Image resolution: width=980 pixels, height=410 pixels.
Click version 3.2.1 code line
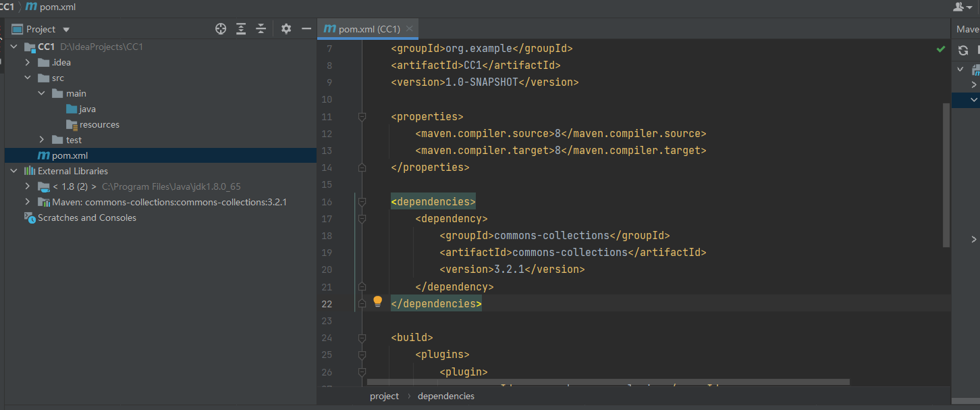point(512,270)
